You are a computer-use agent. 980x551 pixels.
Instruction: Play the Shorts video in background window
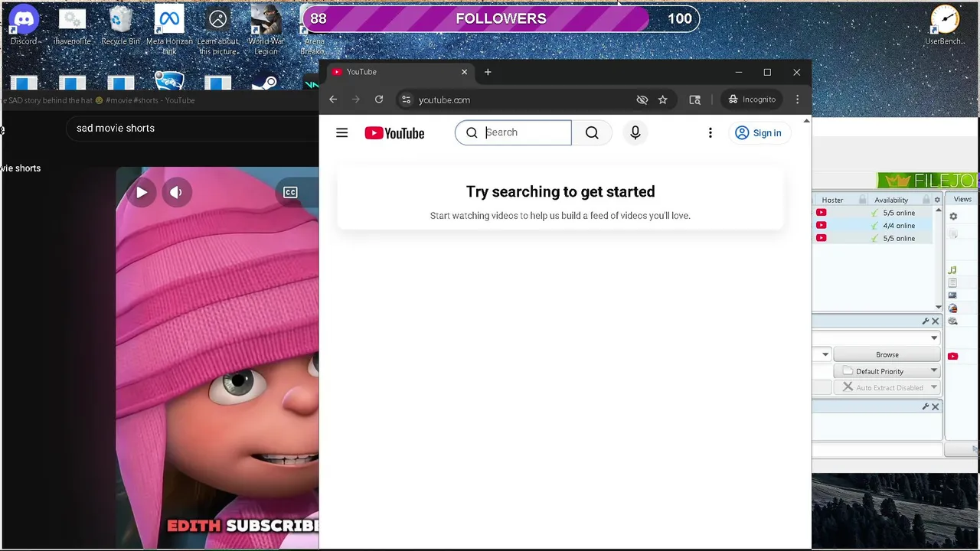tap(142, 192)
